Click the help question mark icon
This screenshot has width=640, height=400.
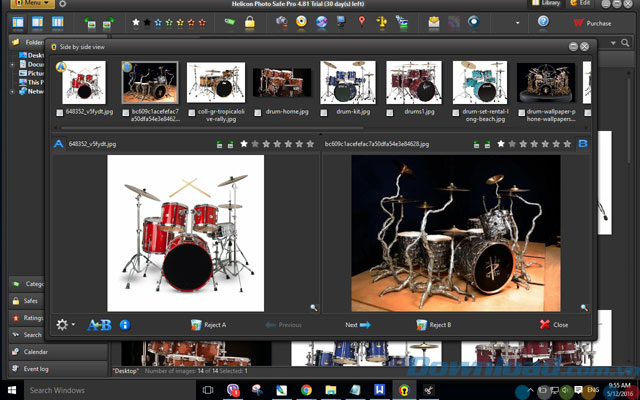(x=543, y=22)
